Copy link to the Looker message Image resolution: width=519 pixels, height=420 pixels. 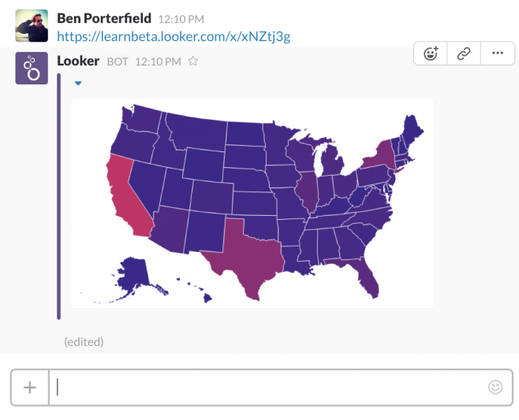click(x=464, y=54)
